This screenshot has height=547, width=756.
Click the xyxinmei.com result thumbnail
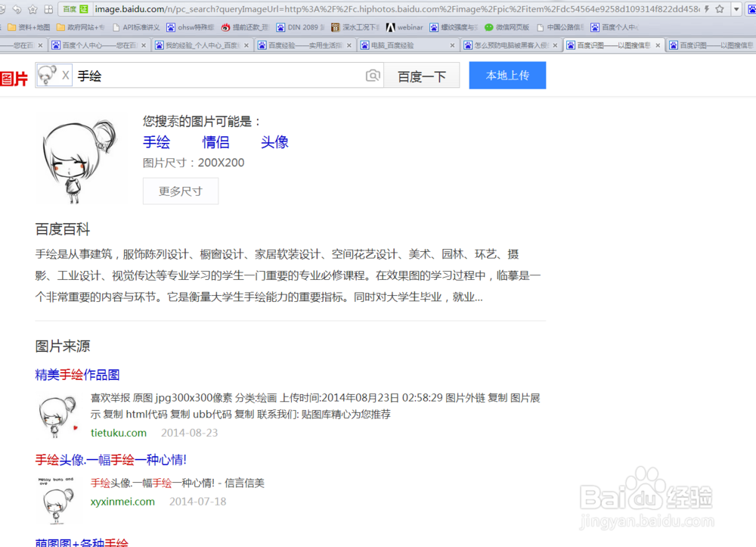point(57,500)
